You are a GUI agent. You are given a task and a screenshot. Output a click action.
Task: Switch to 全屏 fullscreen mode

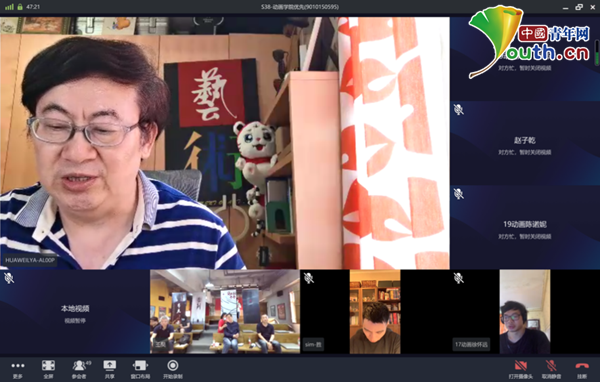[x=48, y=369]
